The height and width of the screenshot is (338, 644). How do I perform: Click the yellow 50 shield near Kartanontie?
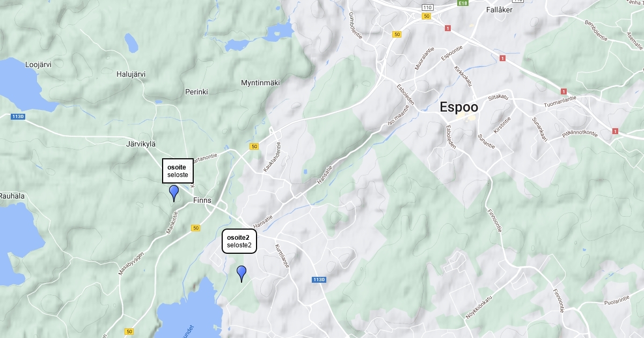click(254, 146)
